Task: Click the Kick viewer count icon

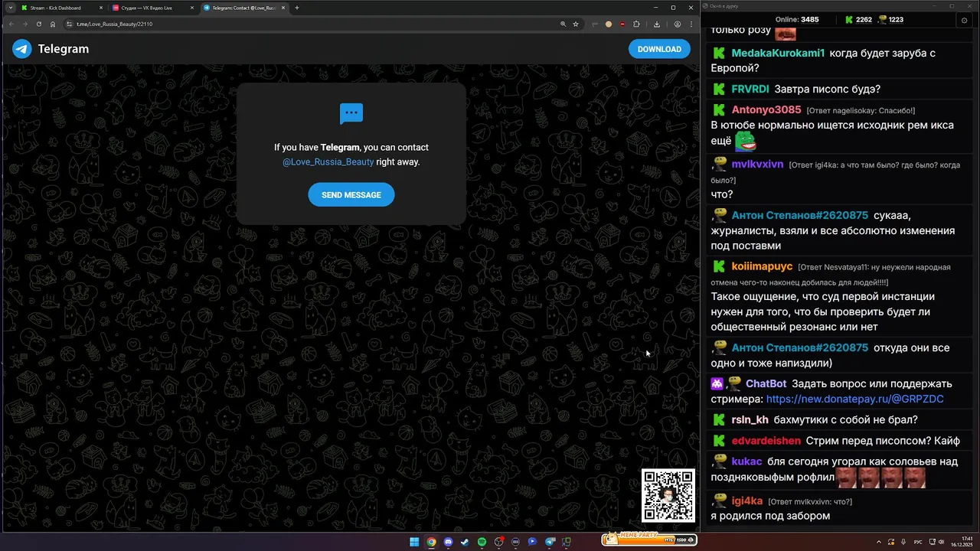Action: click(849, 20)
